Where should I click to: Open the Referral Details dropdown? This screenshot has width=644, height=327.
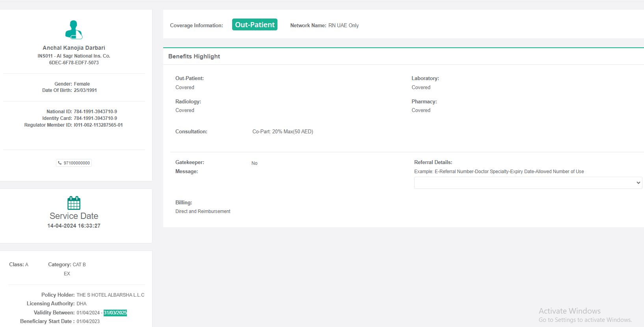coord(528,183)
